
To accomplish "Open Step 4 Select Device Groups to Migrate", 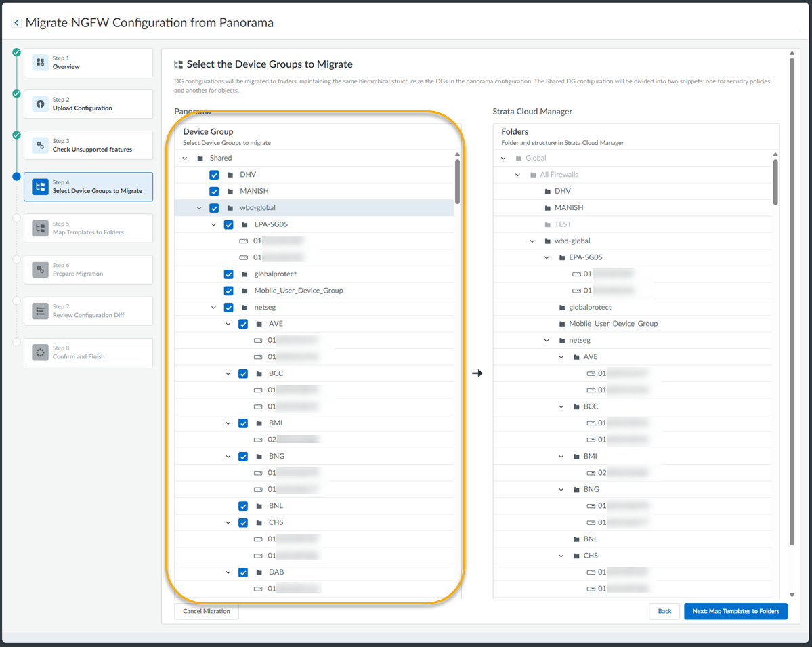I will pyautogui.click(x=88, y=187).
